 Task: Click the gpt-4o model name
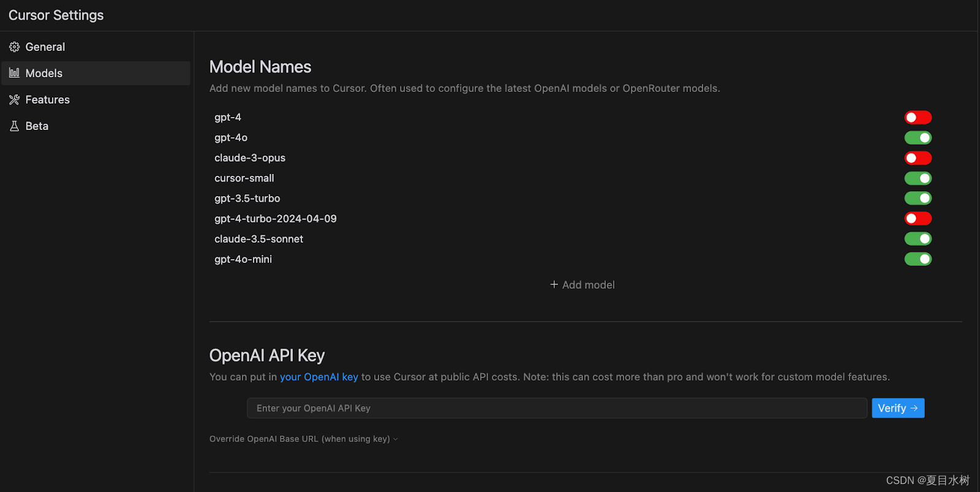click(231, 138)
